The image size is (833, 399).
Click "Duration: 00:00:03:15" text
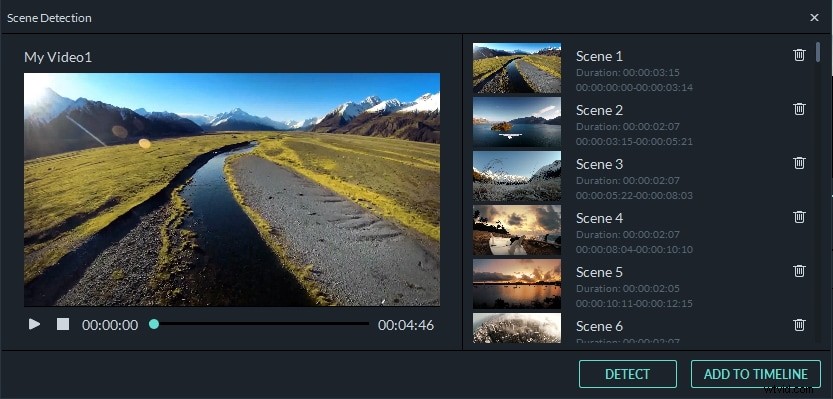(627, 72)
